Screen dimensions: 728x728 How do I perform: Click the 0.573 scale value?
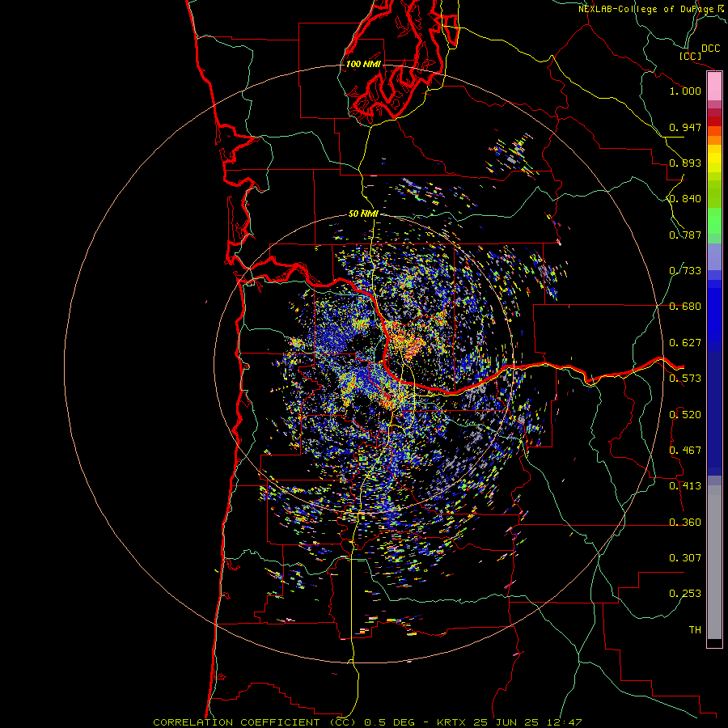point(685,379)
